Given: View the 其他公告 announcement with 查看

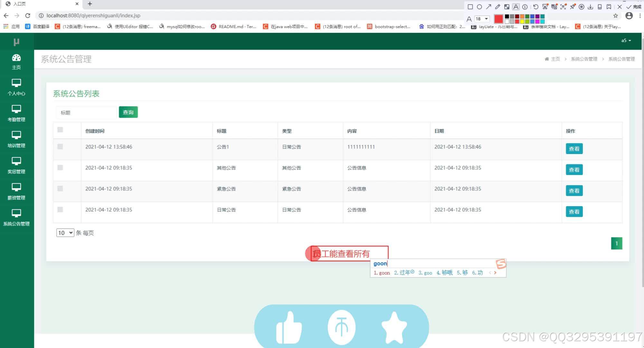Looking at the screenshot, I should (574, 169).
